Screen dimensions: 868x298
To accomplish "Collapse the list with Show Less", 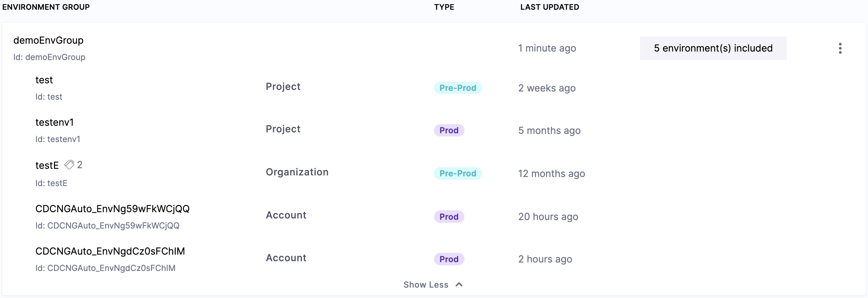I will tap(426, 284).
